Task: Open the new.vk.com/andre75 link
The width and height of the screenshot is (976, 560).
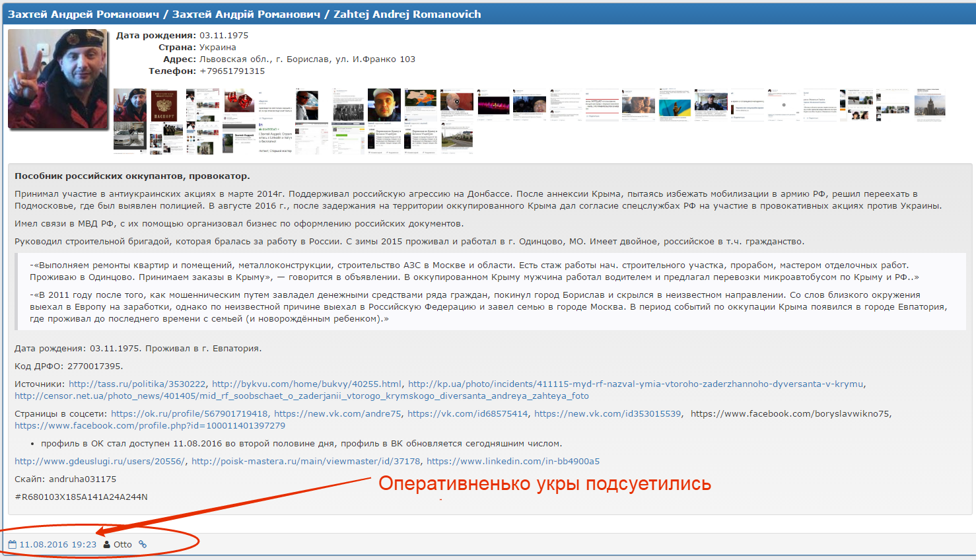Action: coord(337,414)
